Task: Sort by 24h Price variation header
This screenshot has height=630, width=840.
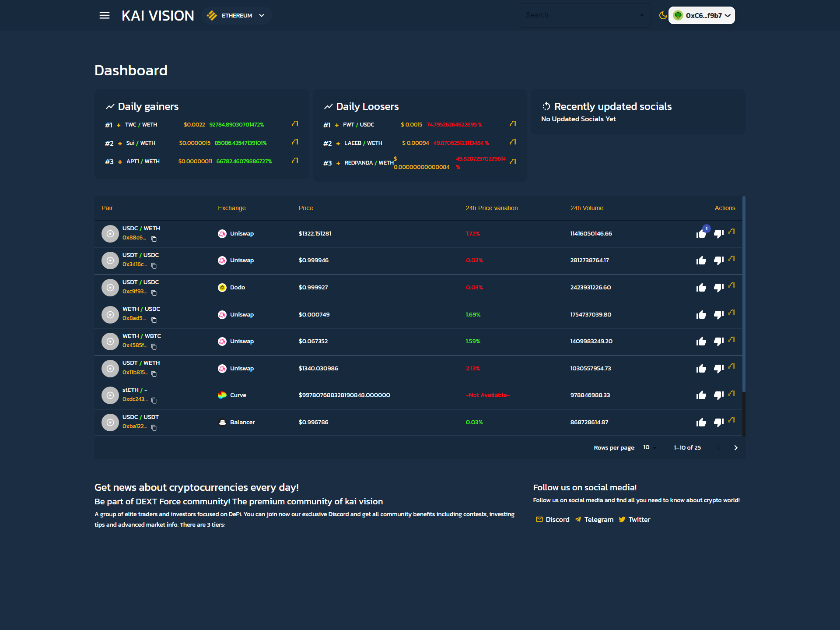Action: [x=491, y=208]
